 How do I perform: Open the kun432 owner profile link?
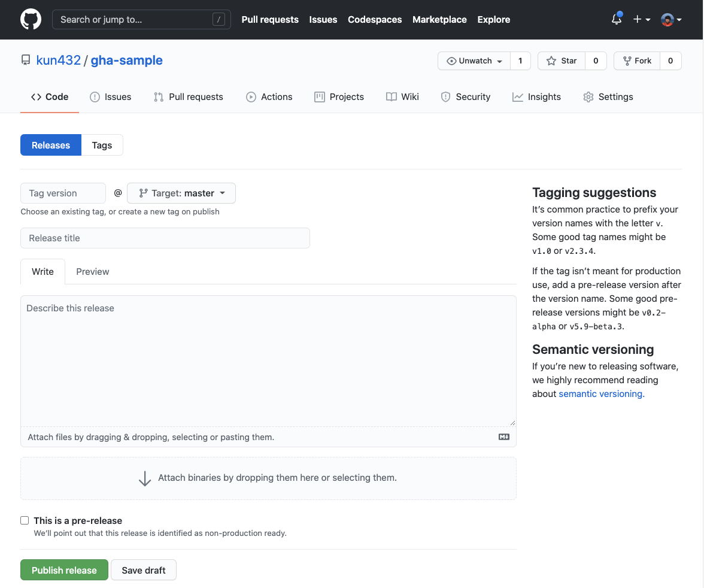pos(59,60)
